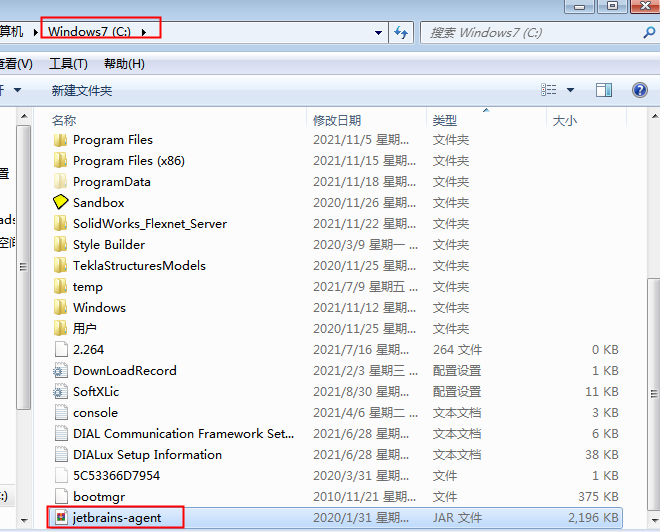660x532 pixels.
Task: Select SolidWorks_Flexnet_Server folder icon
Action: coord(61,223)
